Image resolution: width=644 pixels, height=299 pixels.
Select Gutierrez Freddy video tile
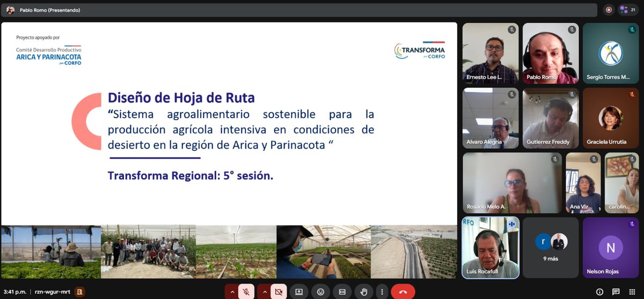[551, 118]
